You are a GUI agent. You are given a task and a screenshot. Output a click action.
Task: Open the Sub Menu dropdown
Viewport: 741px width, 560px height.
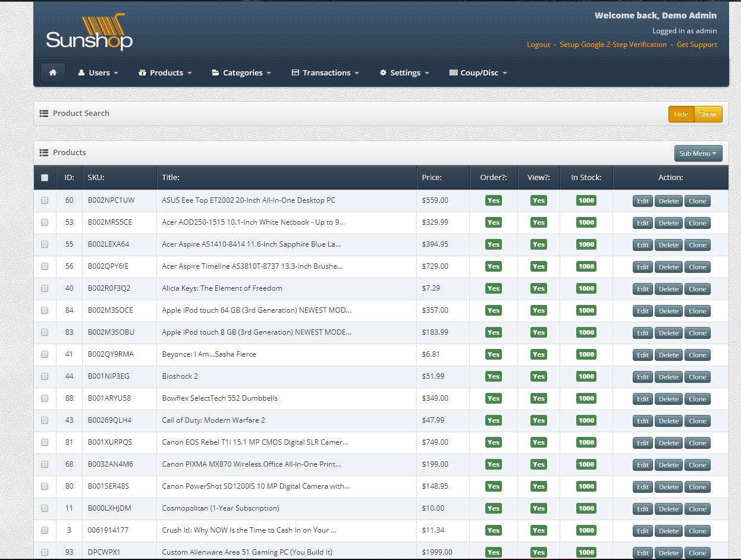(698, 153)
